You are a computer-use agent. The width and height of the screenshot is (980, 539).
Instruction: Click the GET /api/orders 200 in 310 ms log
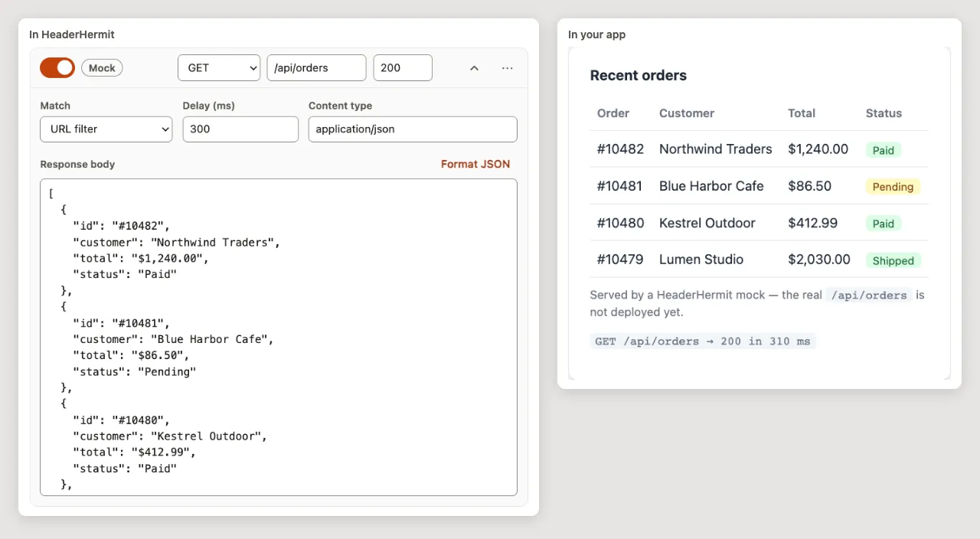pos(703,341)
